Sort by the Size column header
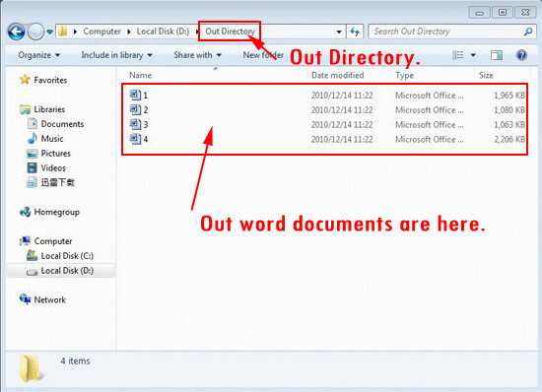 (486, 75)
